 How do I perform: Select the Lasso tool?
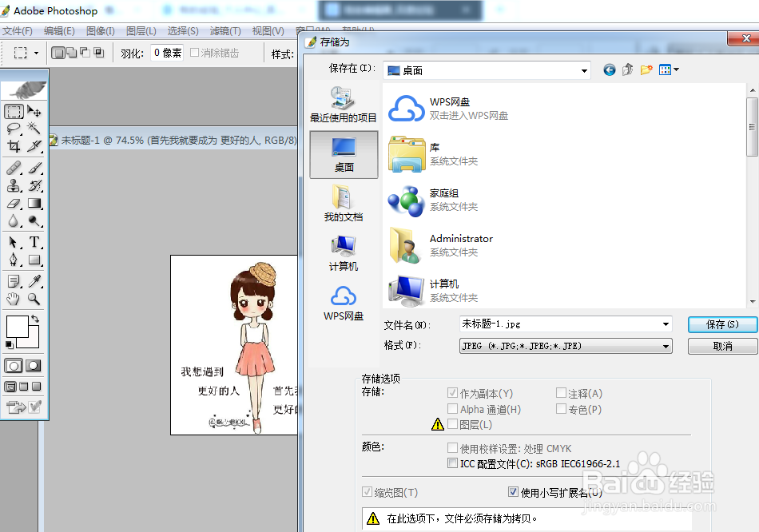tap(14, 129)
